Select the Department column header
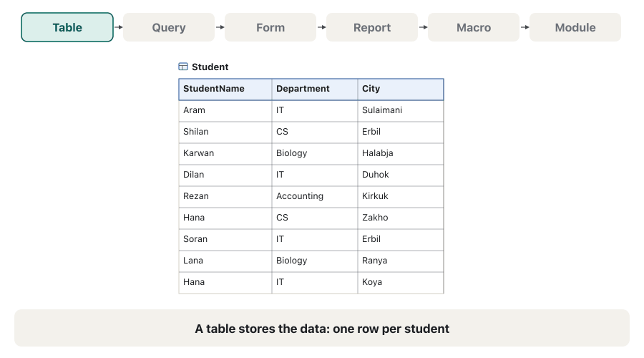 [315, 89]
